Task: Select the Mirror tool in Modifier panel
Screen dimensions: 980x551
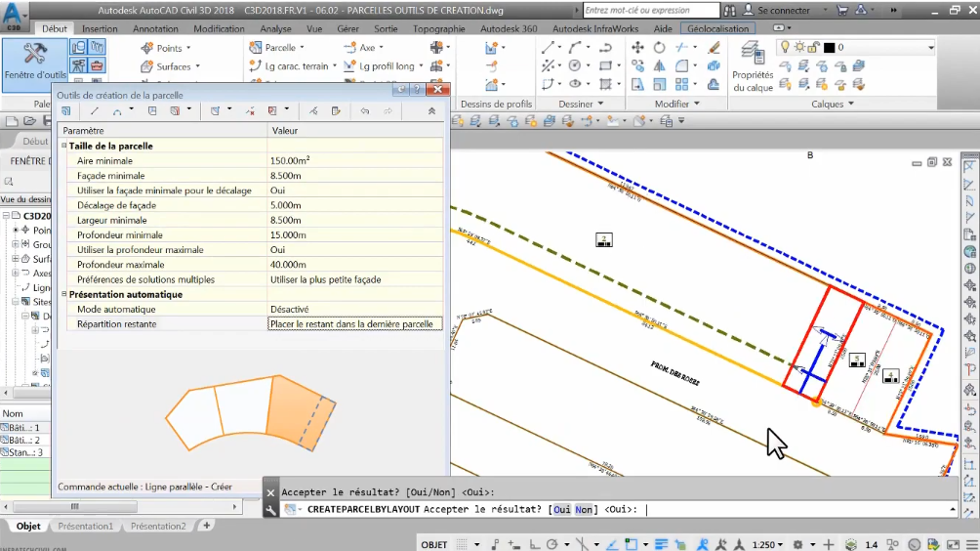Action: click(660, 65)
